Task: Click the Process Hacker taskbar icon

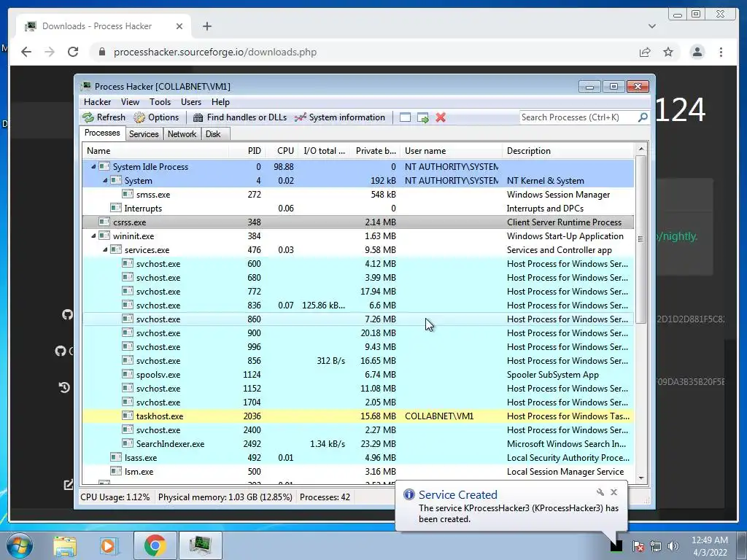Action: click(x=201, y=545)
